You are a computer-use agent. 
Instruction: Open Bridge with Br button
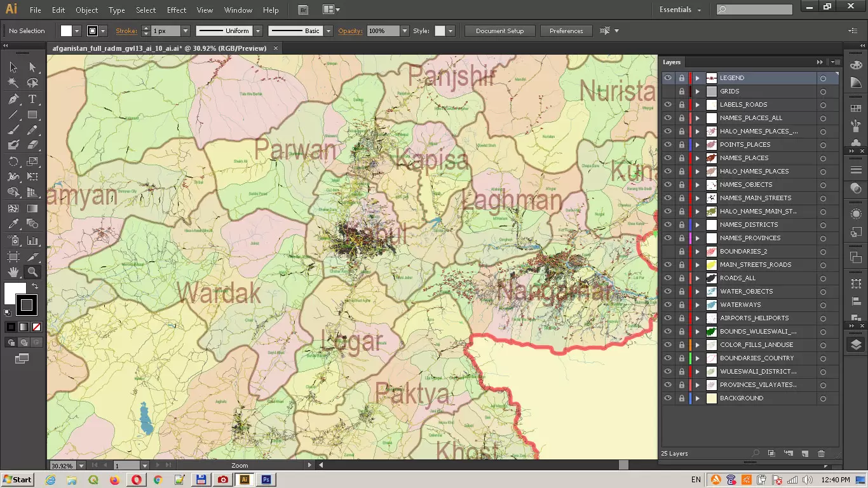[x=304, y=10]
